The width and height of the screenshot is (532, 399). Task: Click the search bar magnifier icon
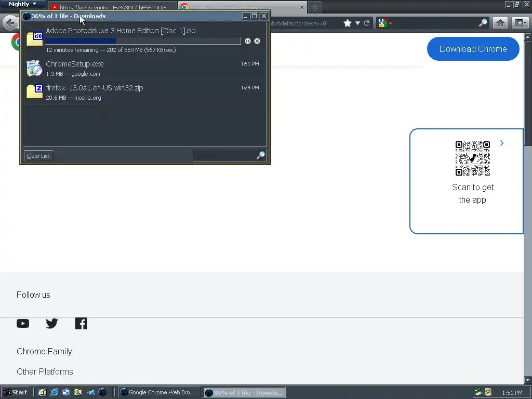tap(483, 23)
